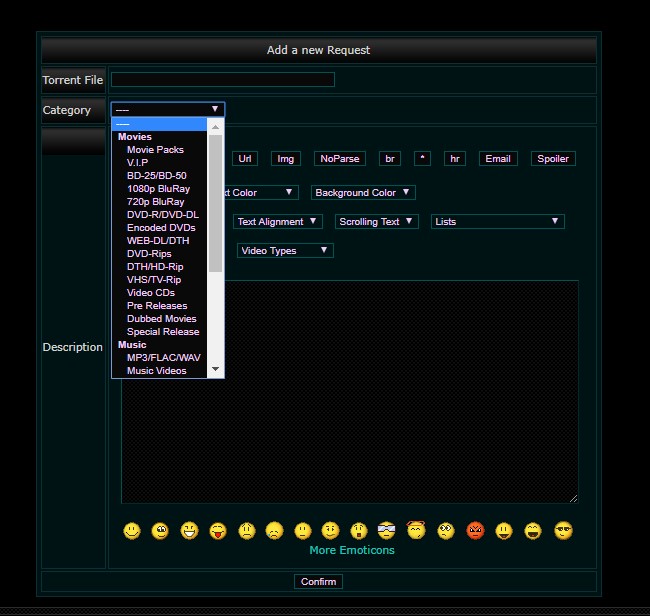This screenshot has height=616, width=650.
Task: Click the first smiley face emoticon
Action: point(132,531)
